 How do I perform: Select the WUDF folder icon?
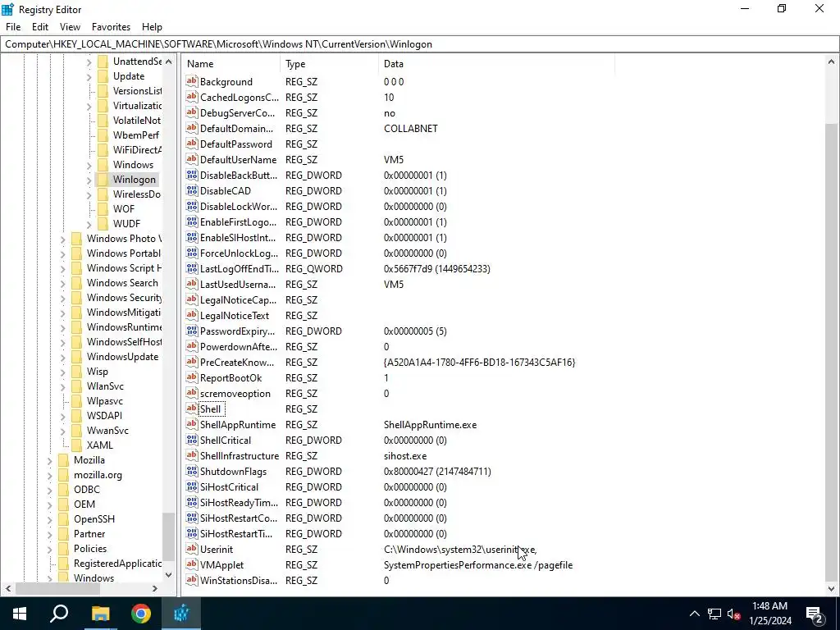[103, 223]
